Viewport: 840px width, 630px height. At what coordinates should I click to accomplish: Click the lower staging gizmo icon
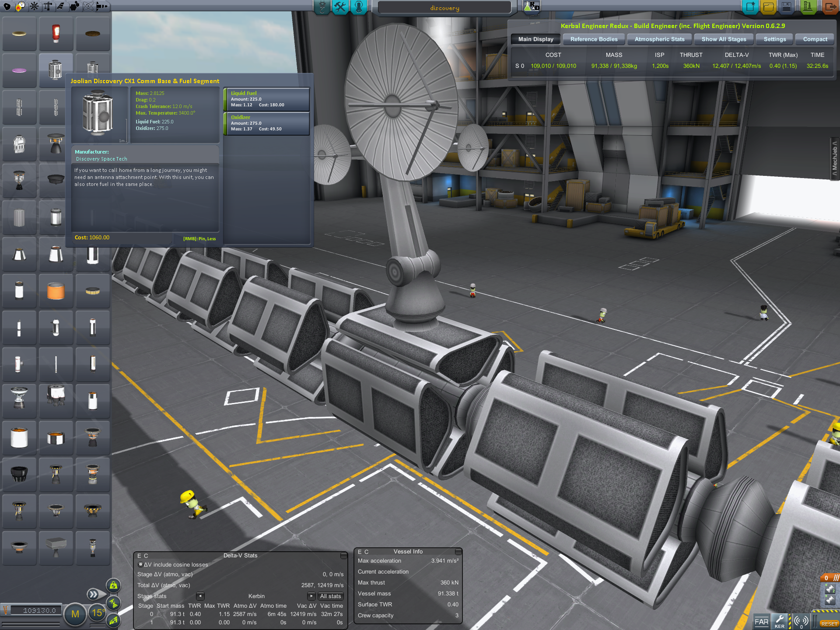pos(830,600)
